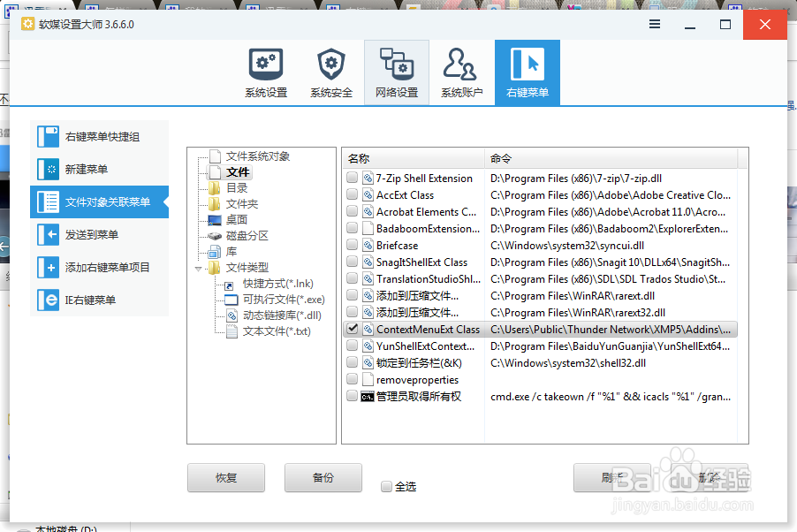Check the AccExt Class checkbox
The image size is (797, 532).
pos(352,194)
